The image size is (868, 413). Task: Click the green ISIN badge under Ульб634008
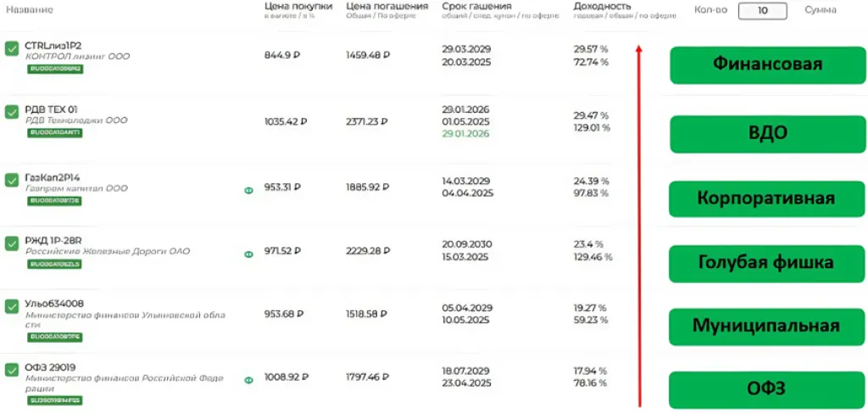point(55,337)
